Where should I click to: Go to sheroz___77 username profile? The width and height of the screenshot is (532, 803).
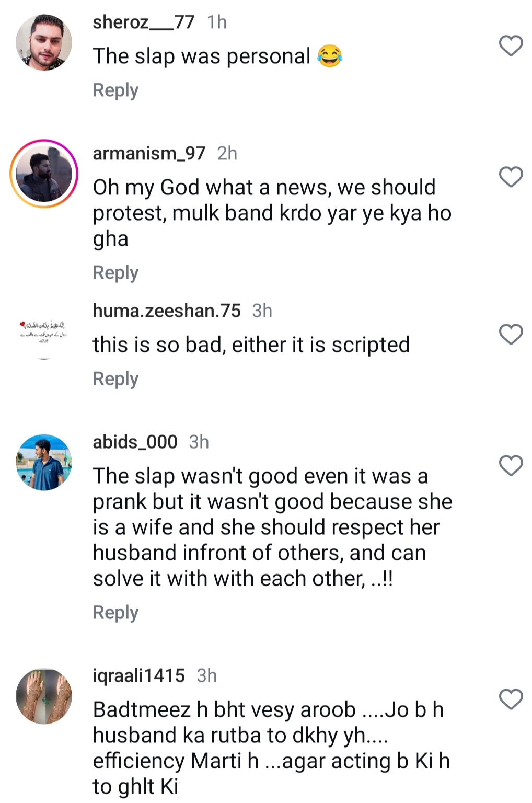point(143,22)
